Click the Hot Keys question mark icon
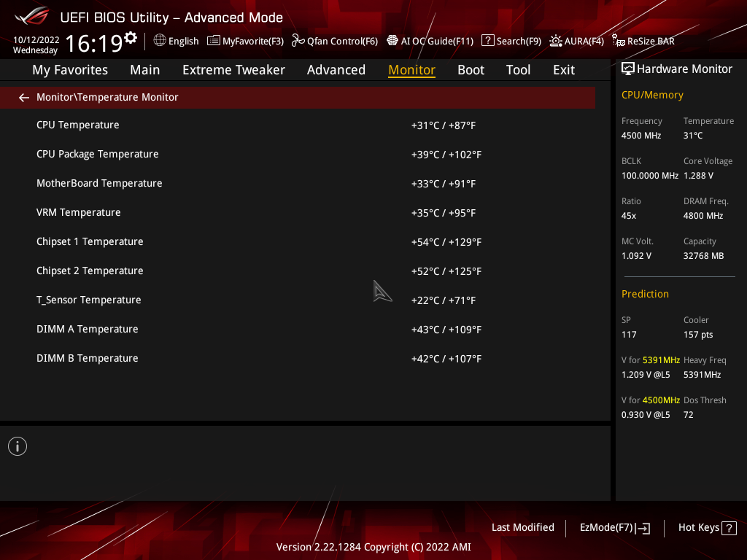 coord(729,528)
